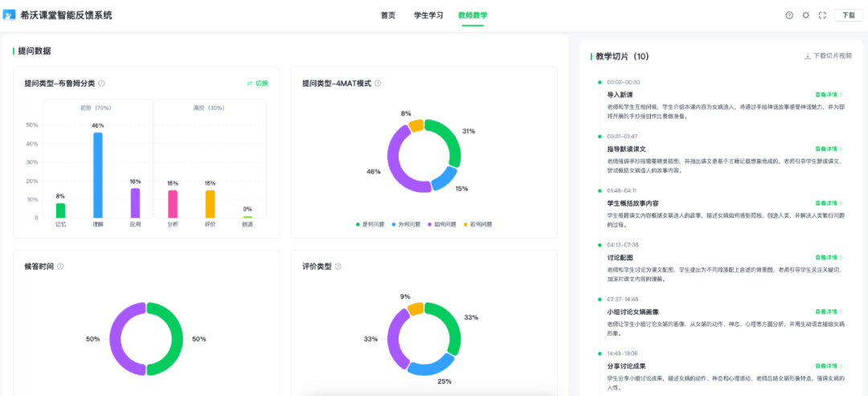Click the 15% blue segment of 4MAT donut

click(x=445, y=180)
